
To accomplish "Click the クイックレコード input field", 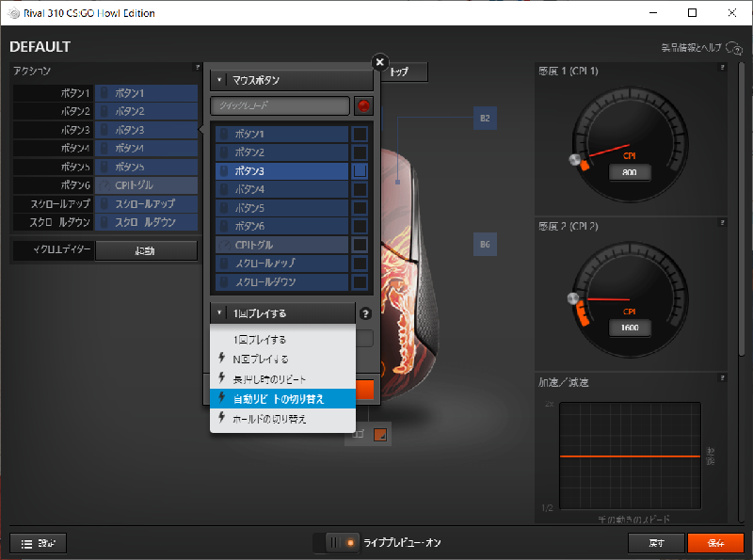I will click(280, 105).
